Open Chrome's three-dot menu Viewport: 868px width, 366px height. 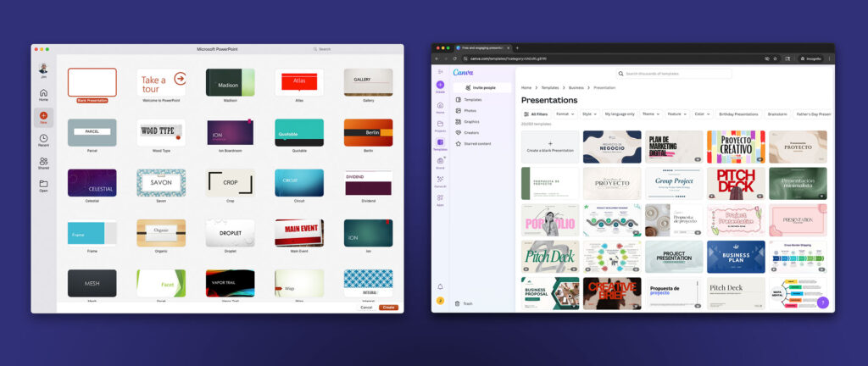click(x=829, y=58)
